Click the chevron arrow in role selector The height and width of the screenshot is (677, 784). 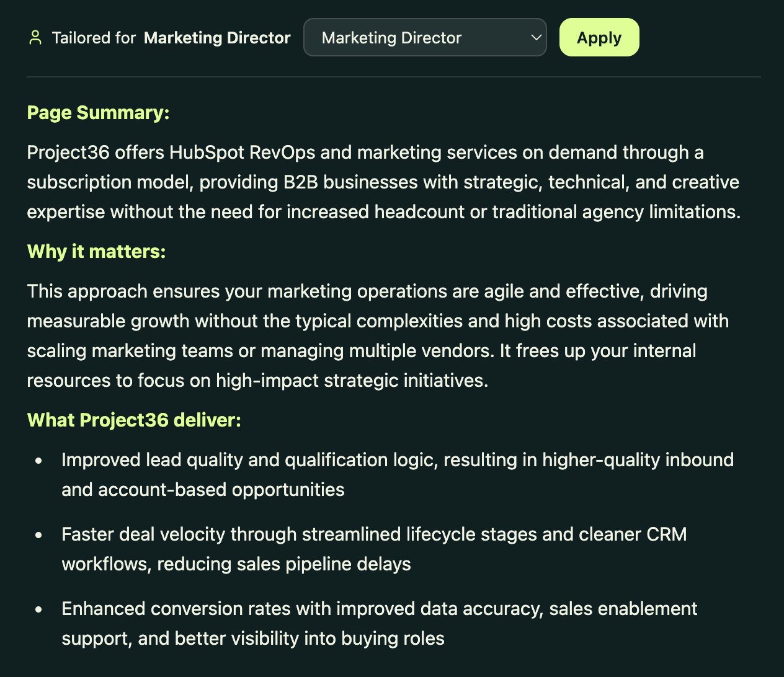[x=536, y=37]
